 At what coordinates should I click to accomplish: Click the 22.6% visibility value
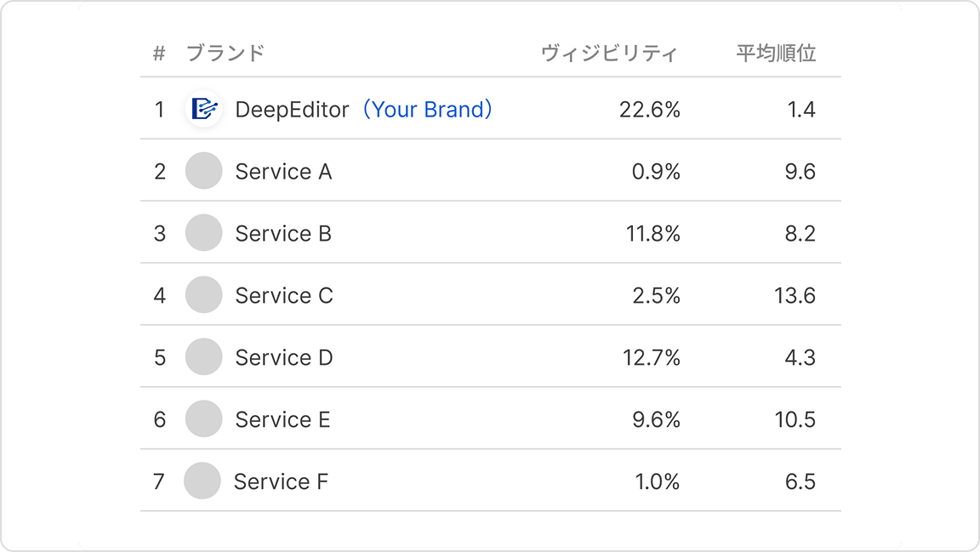tap(651, 110)
